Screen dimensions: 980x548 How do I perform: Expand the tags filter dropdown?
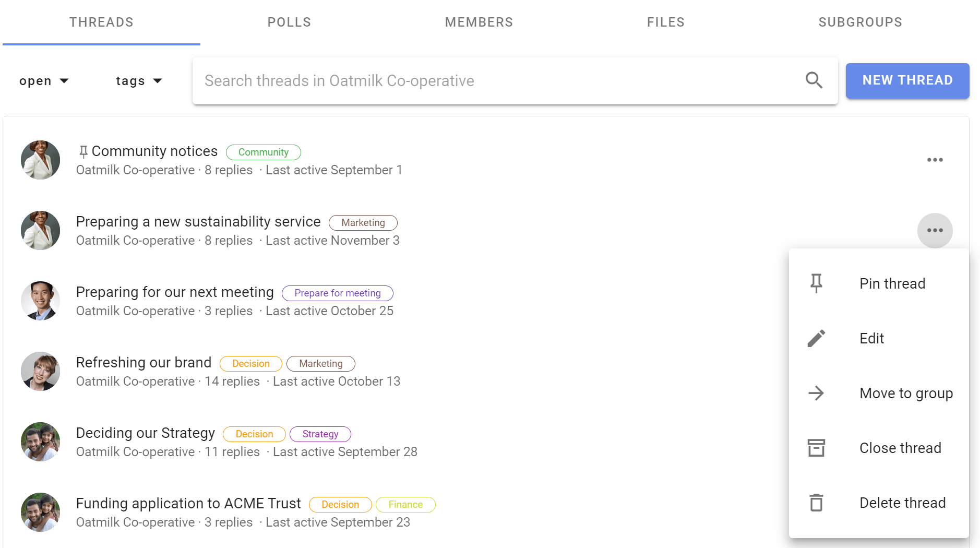coord(139,81)
